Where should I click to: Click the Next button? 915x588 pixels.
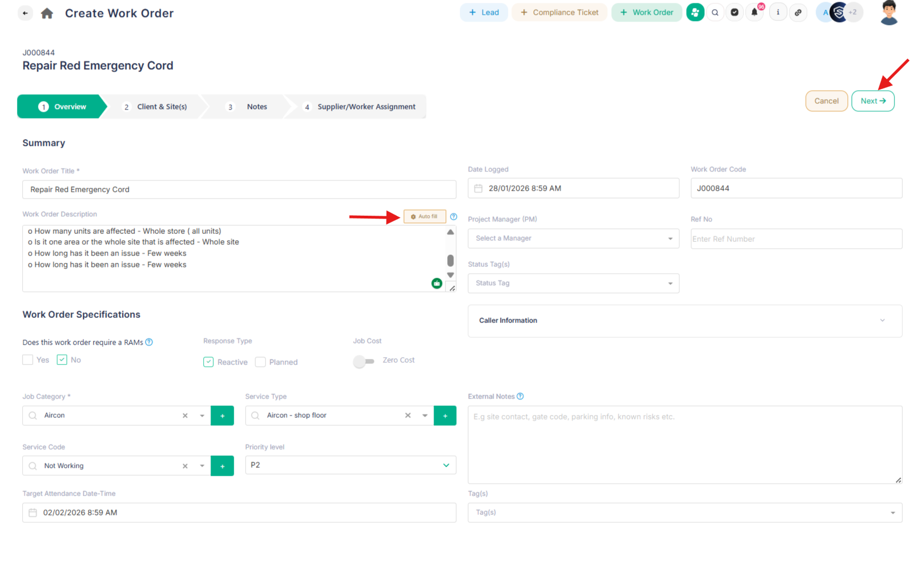(872, 101)
